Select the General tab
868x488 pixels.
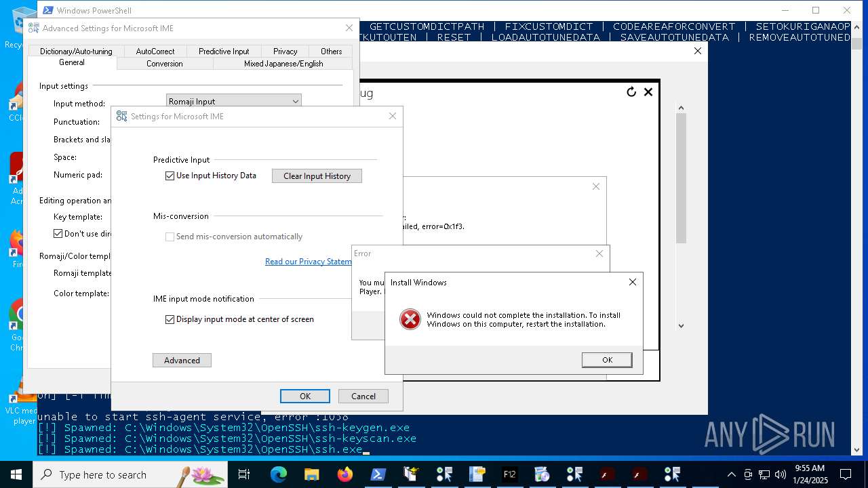tap(72, 62)
